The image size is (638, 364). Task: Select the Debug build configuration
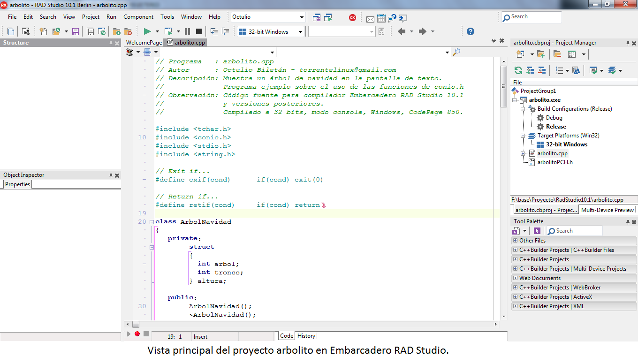554,118
